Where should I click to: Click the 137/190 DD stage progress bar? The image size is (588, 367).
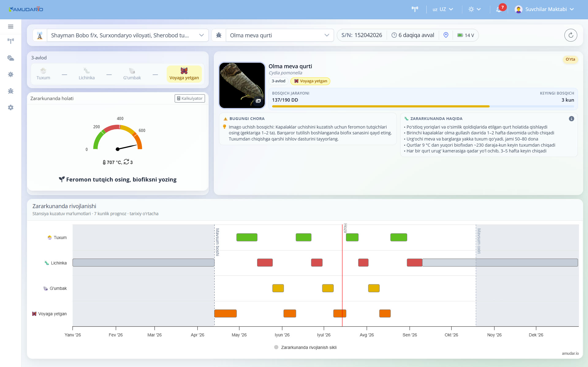click(x=423, y=106)
